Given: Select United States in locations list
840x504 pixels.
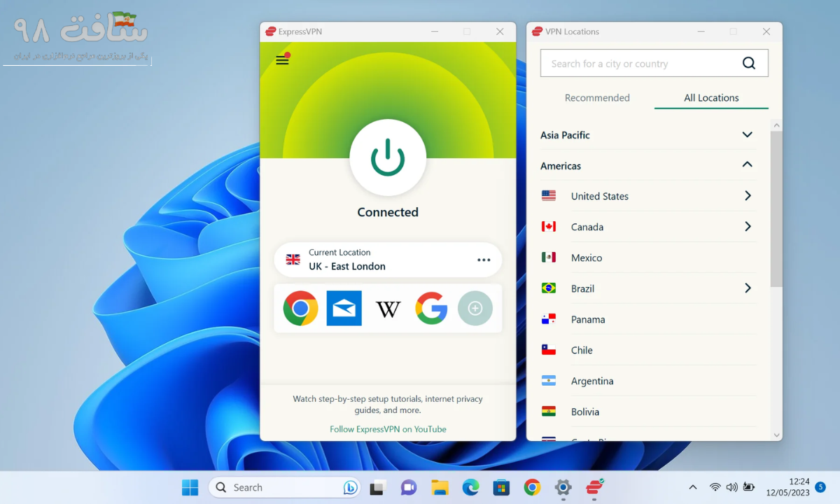Looking at the screenshot, I should [648, 196].
